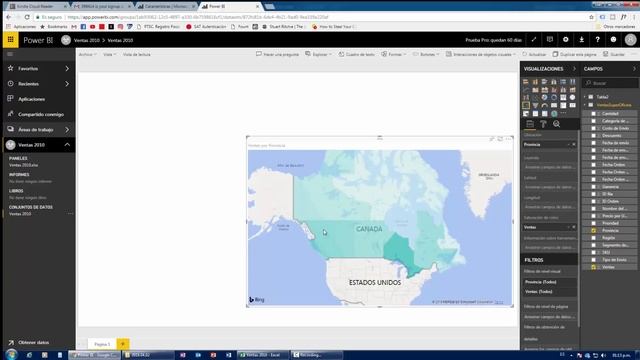The image size is (640, 360).
Task: Choose the filled map visualization icon
Action: tap(526, 105)
